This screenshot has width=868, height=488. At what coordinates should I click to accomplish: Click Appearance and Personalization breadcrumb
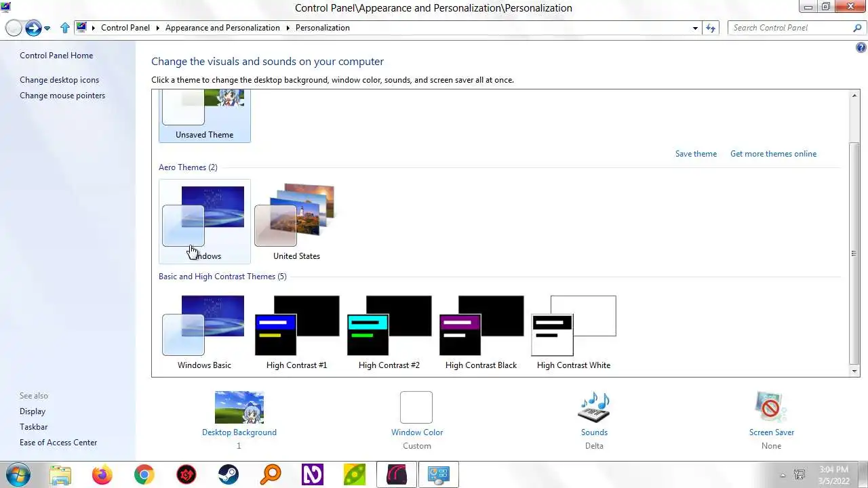pos(222,28)
